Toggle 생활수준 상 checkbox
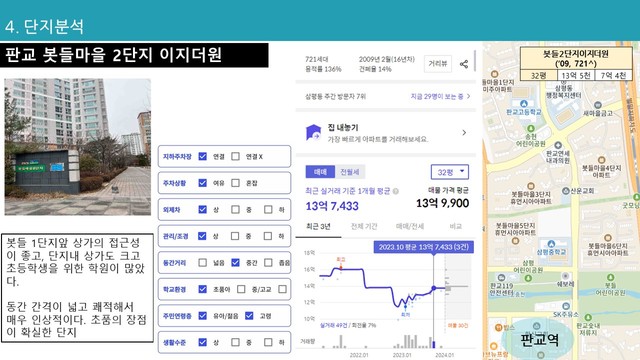Image resolution: width=640 pixels, height=360 pixels. (x=202, y=342)
